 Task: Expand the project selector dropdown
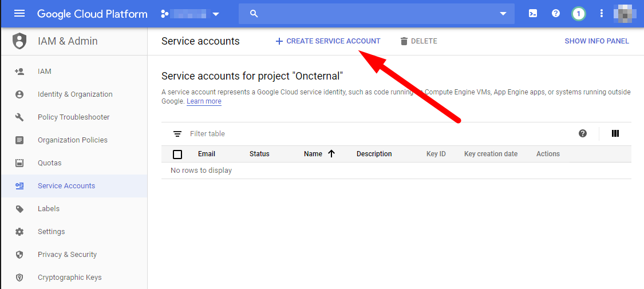click(216, 14)
